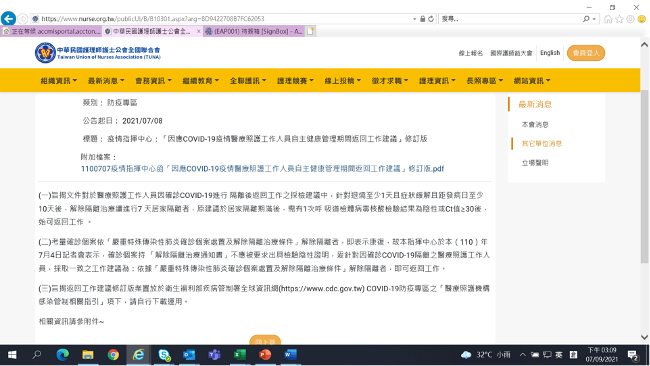Switch to the accmlsportal tab
This screenshot has width=650, height=366.
pyautogui.click(x=51, y=31)
